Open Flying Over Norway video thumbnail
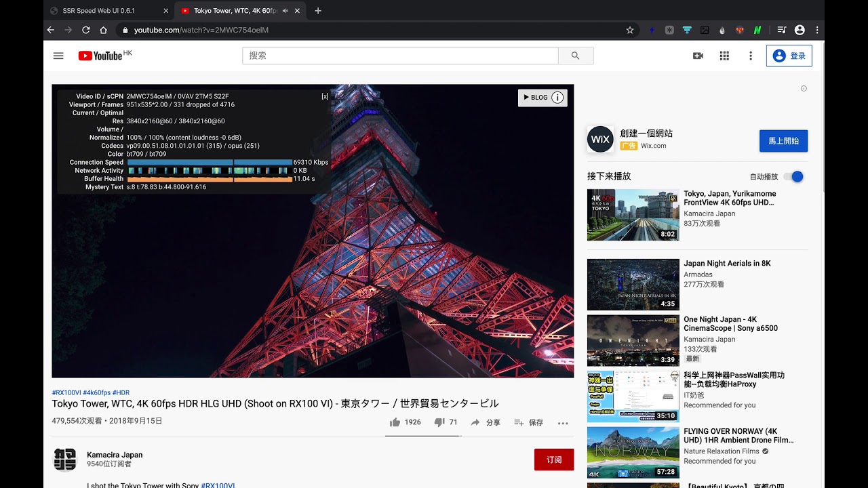 tap(633, 452)
